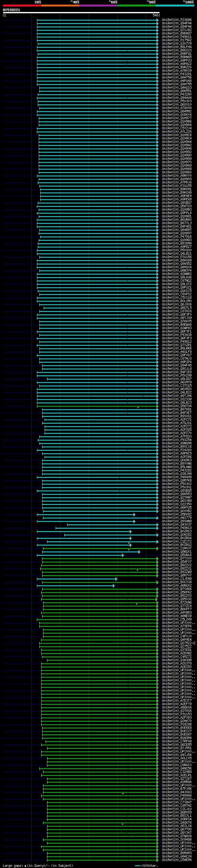Click the UniRef100_O22338 label
The width and height of the screenshot is (197, 868).
click(177, 399)
